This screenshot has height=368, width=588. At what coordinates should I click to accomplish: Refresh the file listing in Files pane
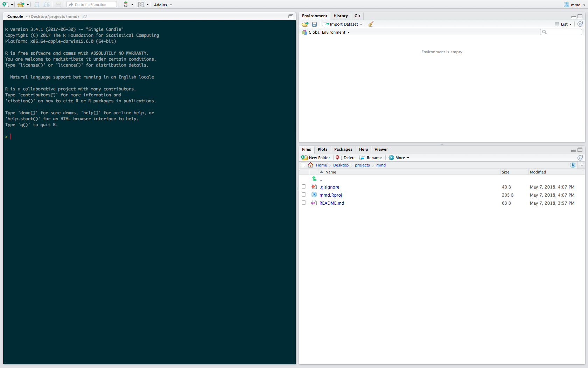tap(580, 158)
